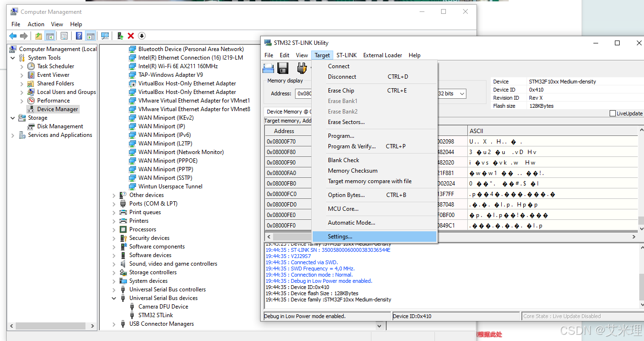Click the Computer Management title bar icon
Image resolution: width=644 pixels, height=341 pixels.
click(14, 11)
